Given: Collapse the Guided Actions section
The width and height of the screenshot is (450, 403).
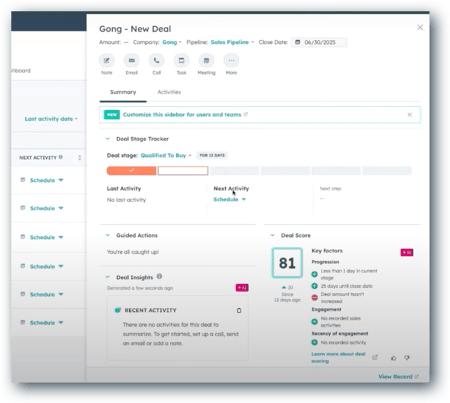Looking at the screenshot, I should (x=108, y=235).
